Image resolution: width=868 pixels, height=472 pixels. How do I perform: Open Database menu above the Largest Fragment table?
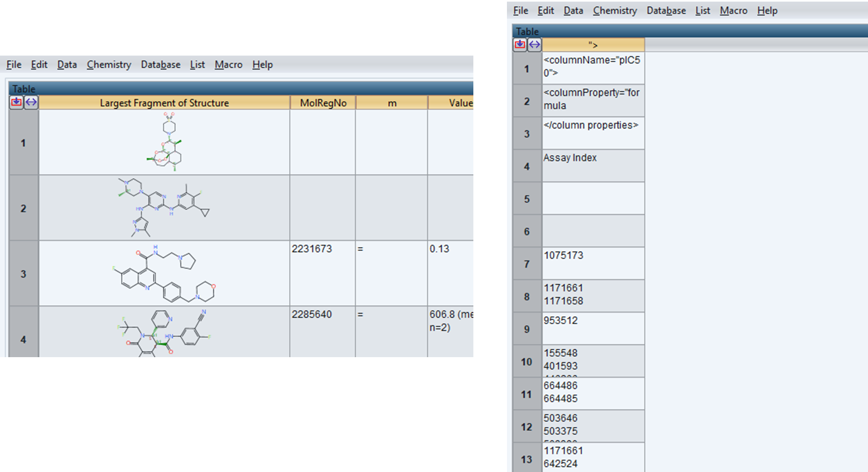(160, 65)
